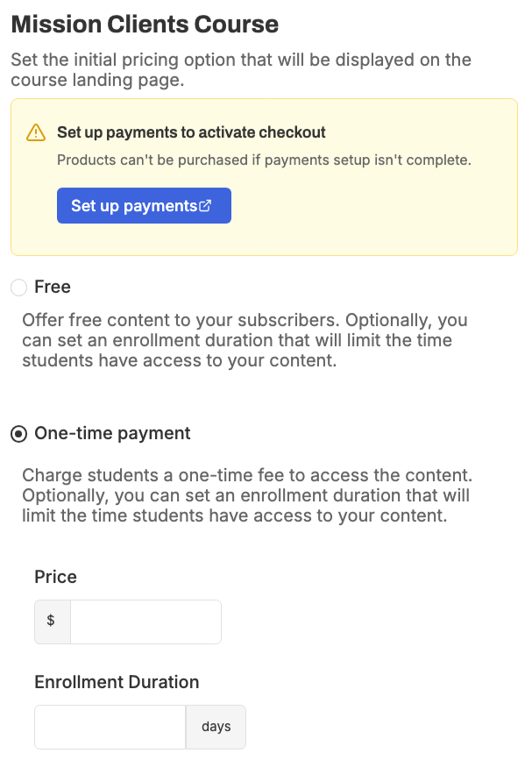Click the days suffix beside Enrollment Duration
The image size is (532, 767).
[x=216, y=727]
